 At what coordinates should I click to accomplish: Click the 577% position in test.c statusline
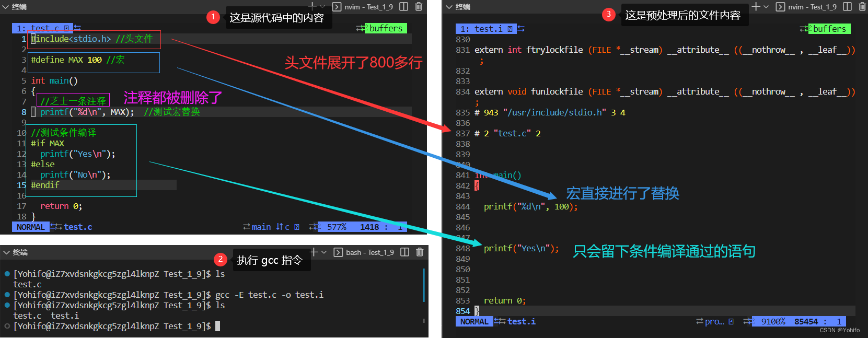(337, 227)
